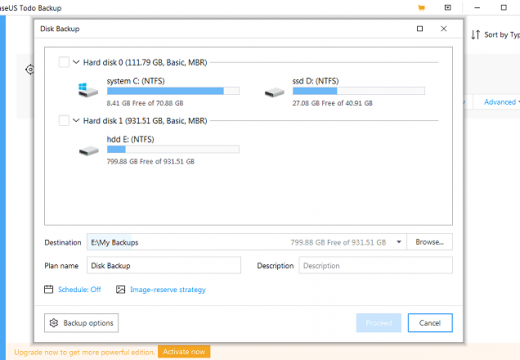Collapse the Hard disk 1 section
Image resolution: width=520 pixels, height=360 pixels.
tap(76, 120)
